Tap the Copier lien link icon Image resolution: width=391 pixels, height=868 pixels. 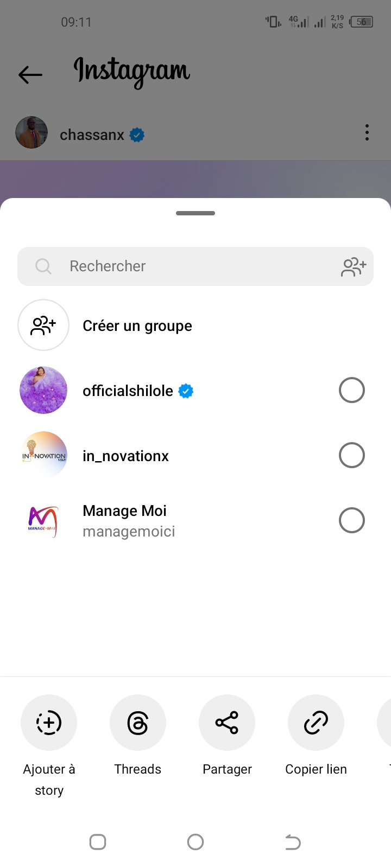click(x=316, y=723)
